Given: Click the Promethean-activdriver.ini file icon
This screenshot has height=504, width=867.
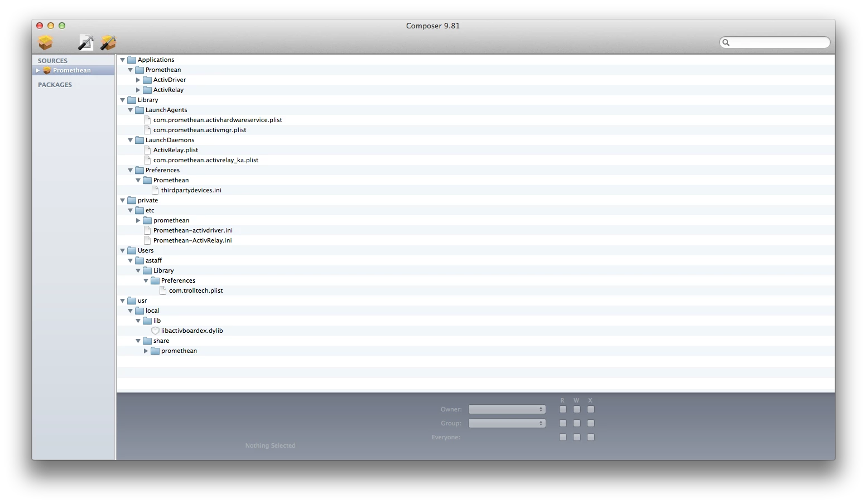Looking at the screenshot, I should (147, 230).
